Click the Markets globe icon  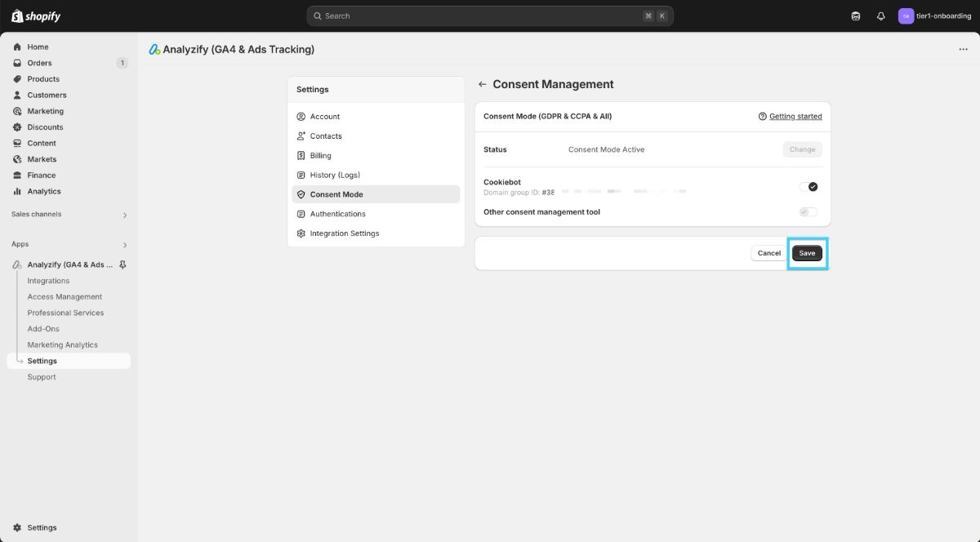17,159
